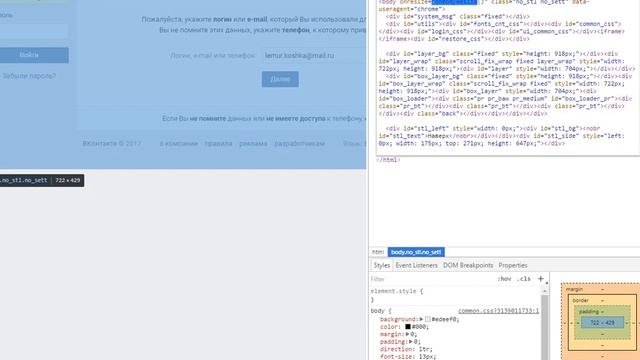Focus the styles Filter field
640x360 pixels.
(x=432, y=279)
